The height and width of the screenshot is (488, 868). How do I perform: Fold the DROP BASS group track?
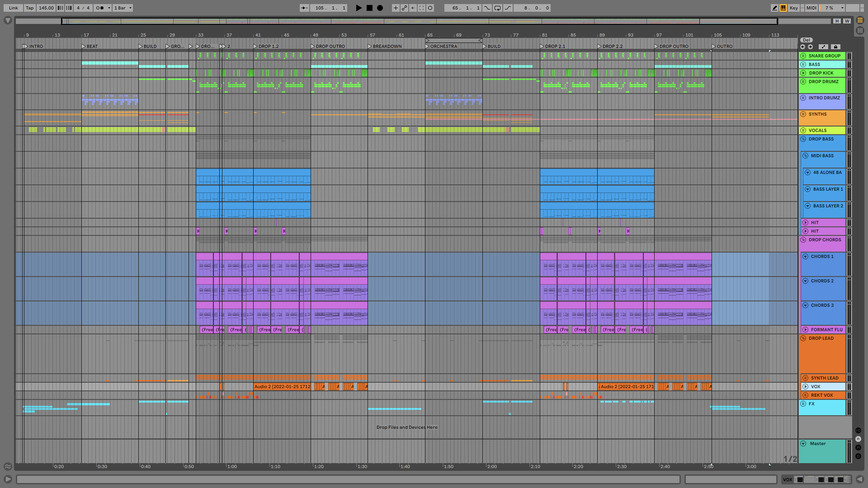point(803,139)
